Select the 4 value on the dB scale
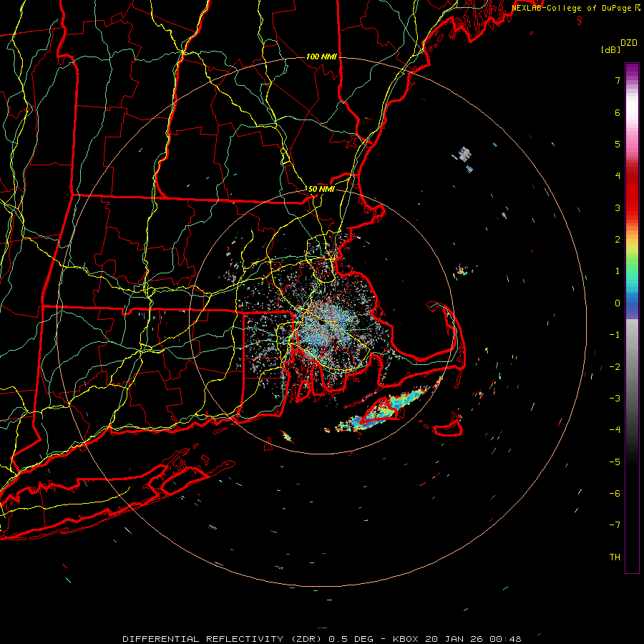 click(x=618, y=176)
